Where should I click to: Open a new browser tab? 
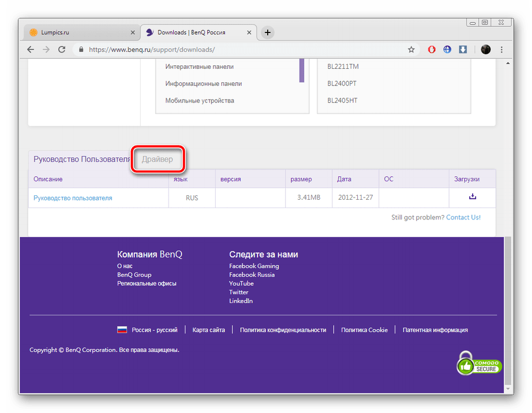(x=268, y=32)
